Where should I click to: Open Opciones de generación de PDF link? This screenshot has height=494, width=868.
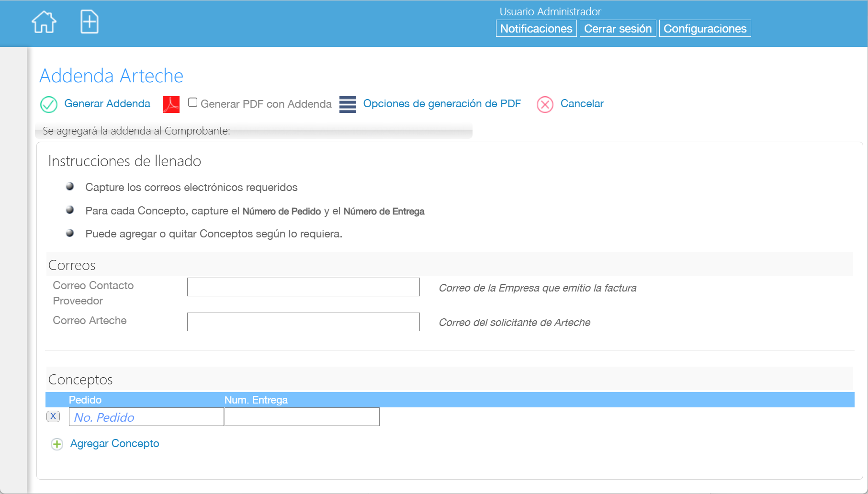(x=442, y=104)
